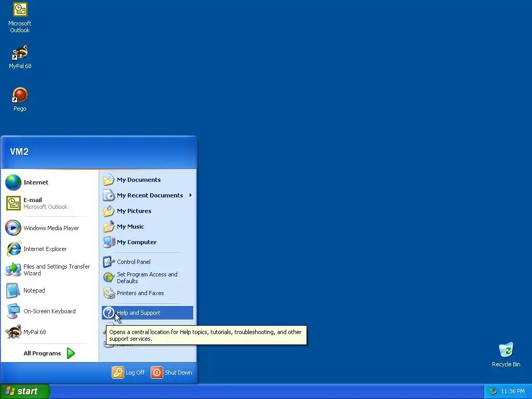532x399 pixels.
Task: Launch Internet Explorer from Start menu
Action: 50,249
